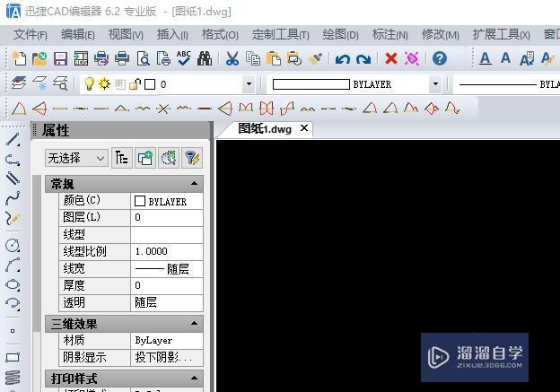The height and width of the screenshot is (392, 560).
Task: Select the Rectangle drawing tool
Action: click(x=13, y=357)
